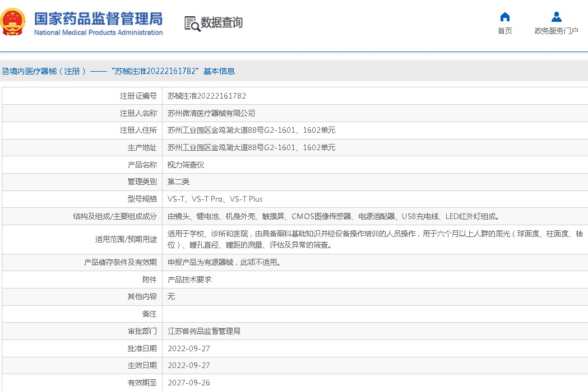Click the user icon for 政务服务门户
Viewport: 588px width, 391px height.
click(557, 16)
